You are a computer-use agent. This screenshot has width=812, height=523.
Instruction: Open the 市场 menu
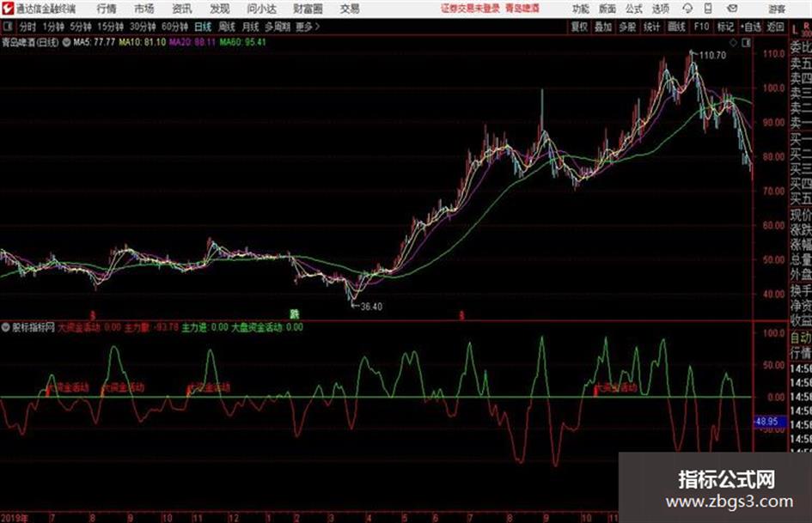pos(144,9)
